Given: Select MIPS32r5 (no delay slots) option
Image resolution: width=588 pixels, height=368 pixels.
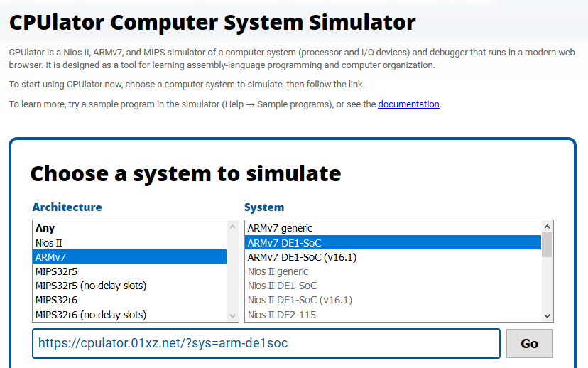Looking at the screenshot, I should point(129,286).
